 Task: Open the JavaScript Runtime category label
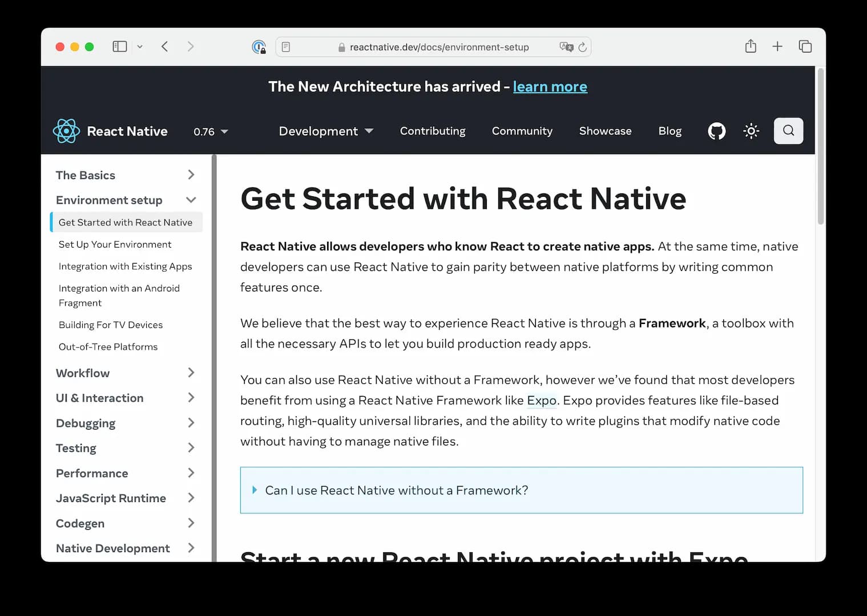(111, 499)
